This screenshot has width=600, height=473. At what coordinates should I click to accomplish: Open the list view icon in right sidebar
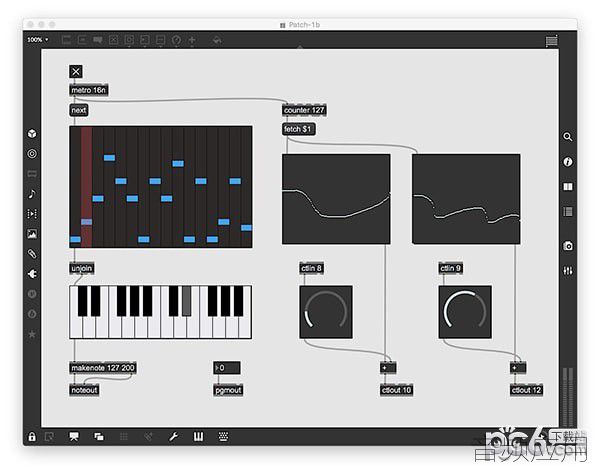click(x=568, y=211)
